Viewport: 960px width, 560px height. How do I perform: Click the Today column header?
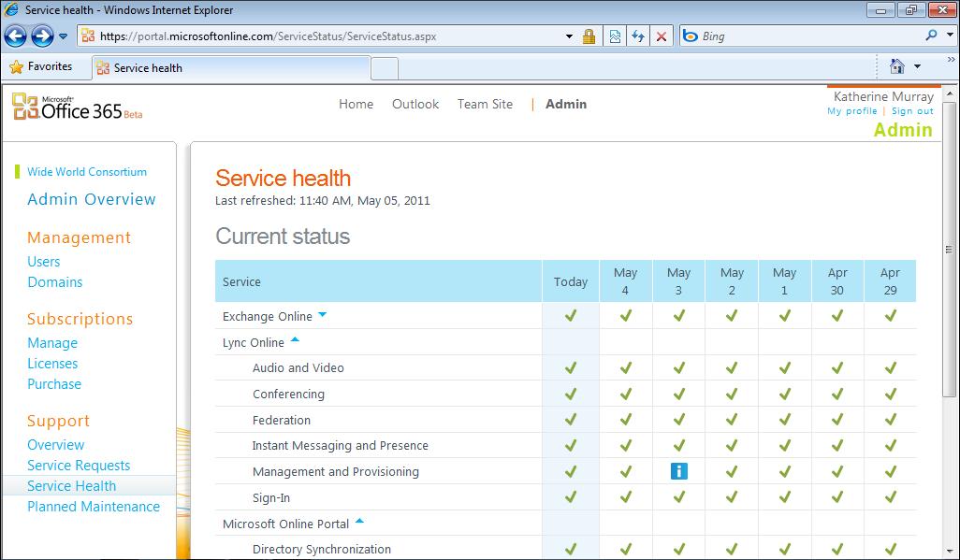click(571, 281)
